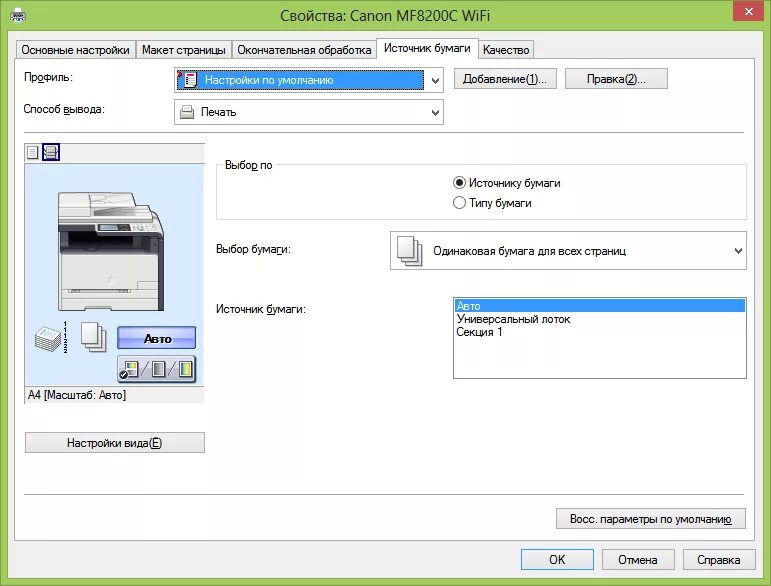
Task: Click the blue Авто button in preview
Action: click(157, 338)
